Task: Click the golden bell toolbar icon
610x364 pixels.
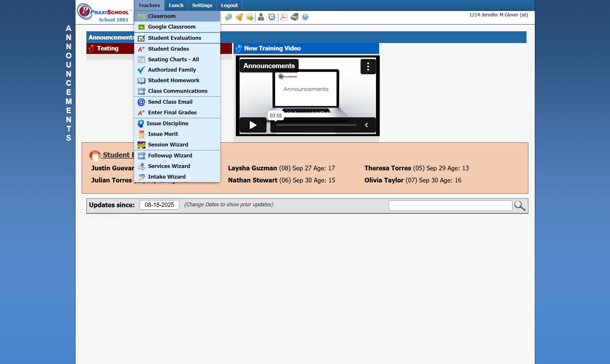Action: coord(239,17)
